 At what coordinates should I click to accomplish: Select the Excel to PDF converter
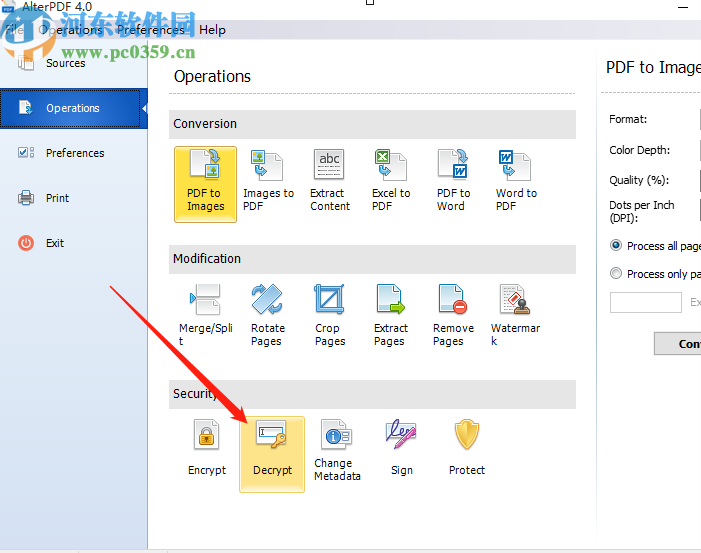point(391,180)
